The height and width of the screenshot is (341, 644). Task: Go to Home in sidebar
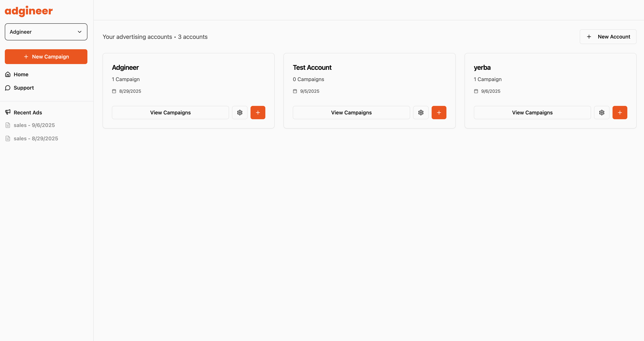coord(21,74)
